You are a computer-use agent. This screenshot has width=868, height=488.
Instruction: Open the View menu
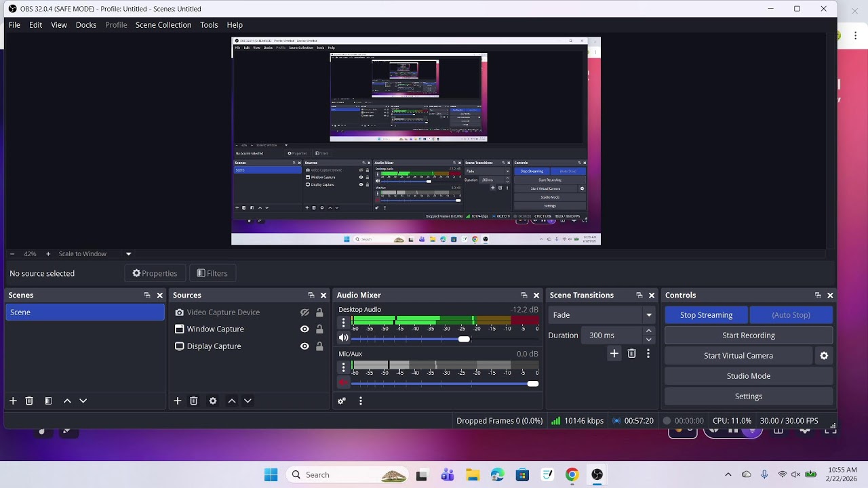pyautogui.click(x=59, y=24)
